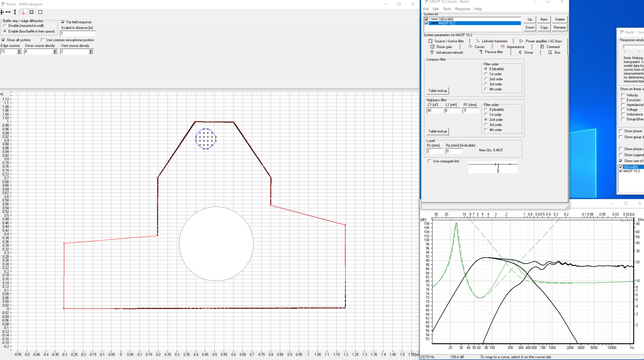Select the vertical move arrow tool
This screenshot has height=360, width=644.
[15, 12]
